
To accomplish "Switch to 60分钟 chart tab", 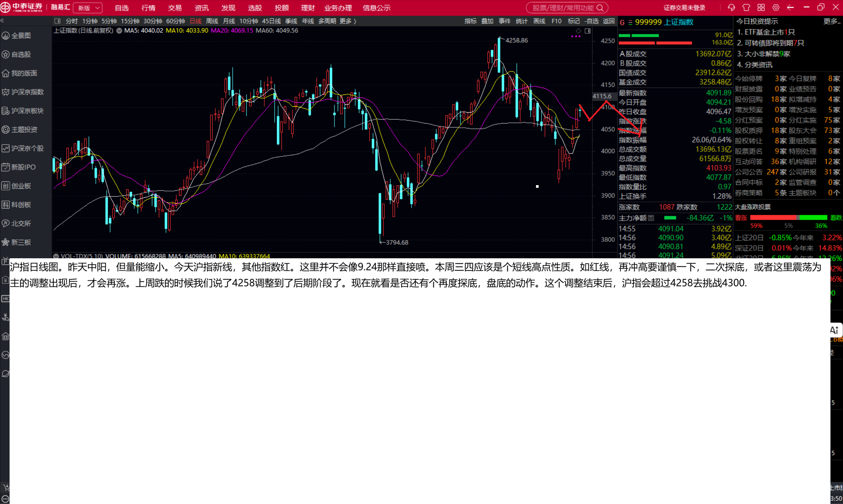I will (175, 21).
